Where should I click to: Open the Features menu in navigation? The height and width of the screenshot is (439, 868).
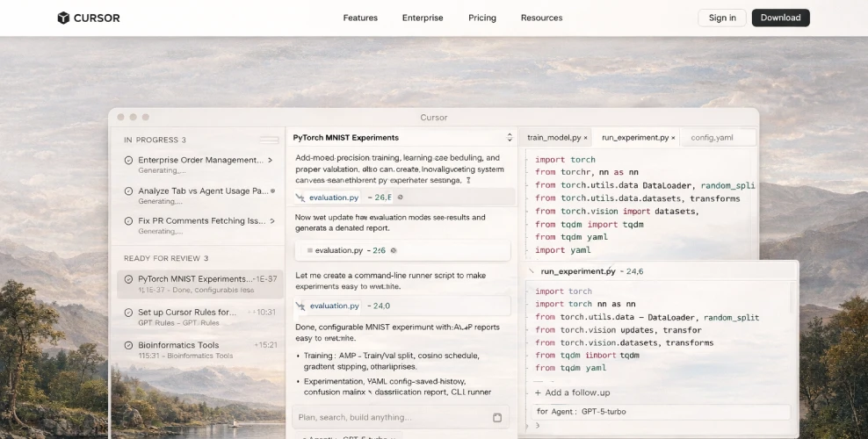click(360, 18)
